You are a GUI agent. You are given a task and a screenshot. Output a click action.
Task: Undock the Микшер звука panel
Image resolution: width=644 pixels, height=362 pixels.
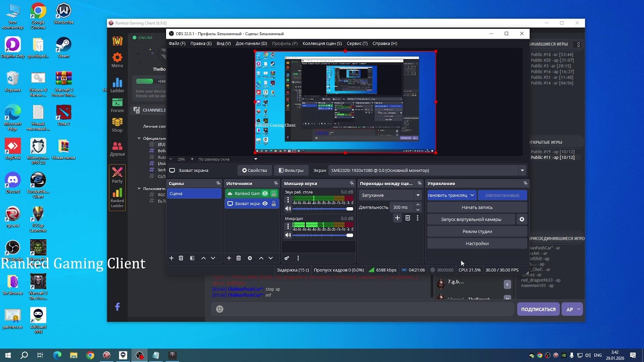tap(352, 184)
